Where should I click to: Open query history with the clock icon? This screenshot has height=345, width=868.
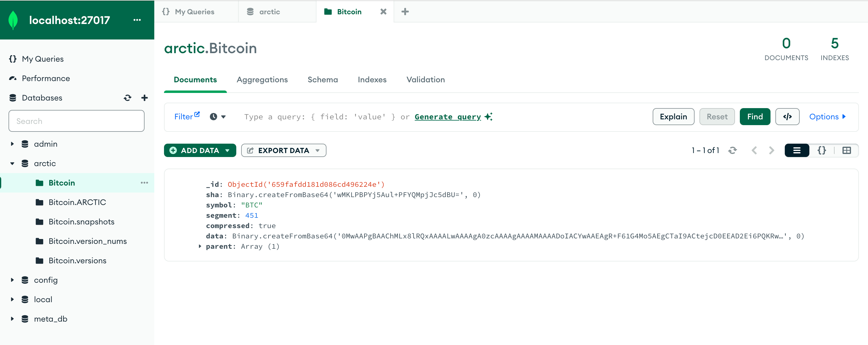click(214, 117)
